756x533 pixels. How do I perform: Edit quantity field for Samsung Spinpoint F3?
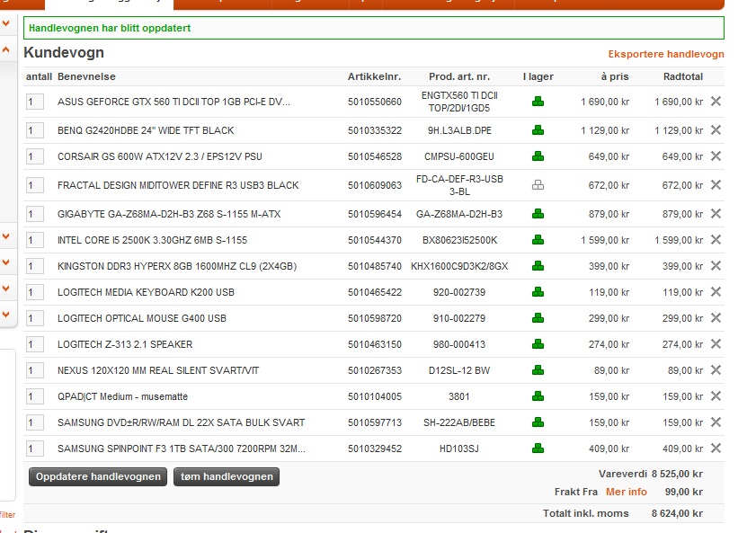point(35,449)
